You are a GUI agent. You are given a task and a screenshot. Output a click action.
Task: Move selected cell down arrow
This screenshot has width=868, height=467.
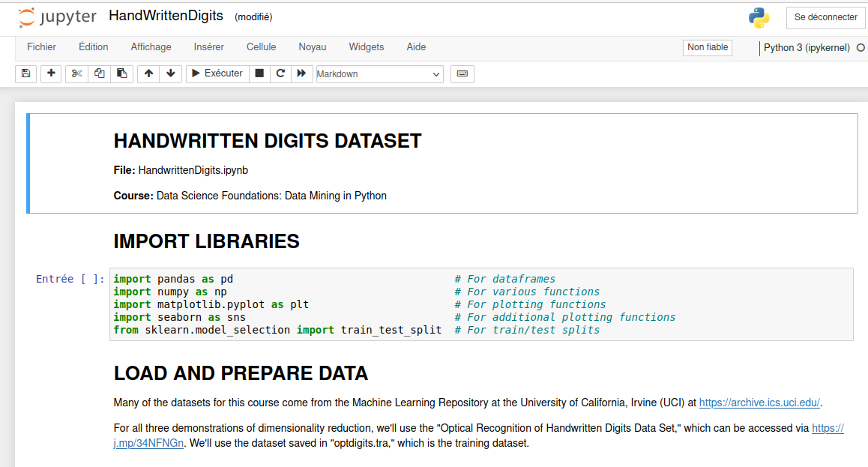coord(171,73)
